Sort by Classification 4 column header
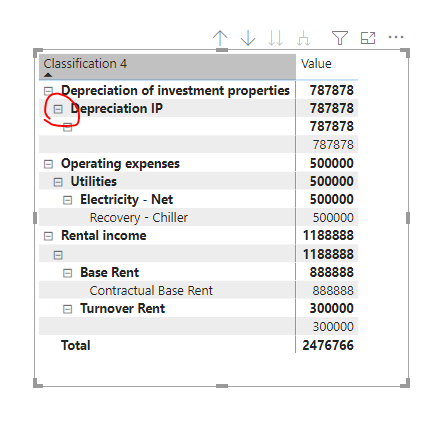Screen dimensions: 425x432 coord(167,67)
